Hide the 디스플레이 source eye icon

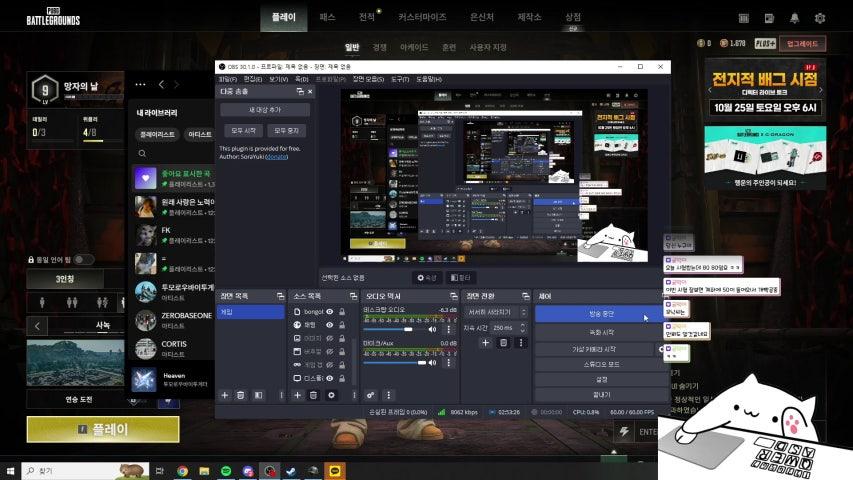click(x=330, y=378)
